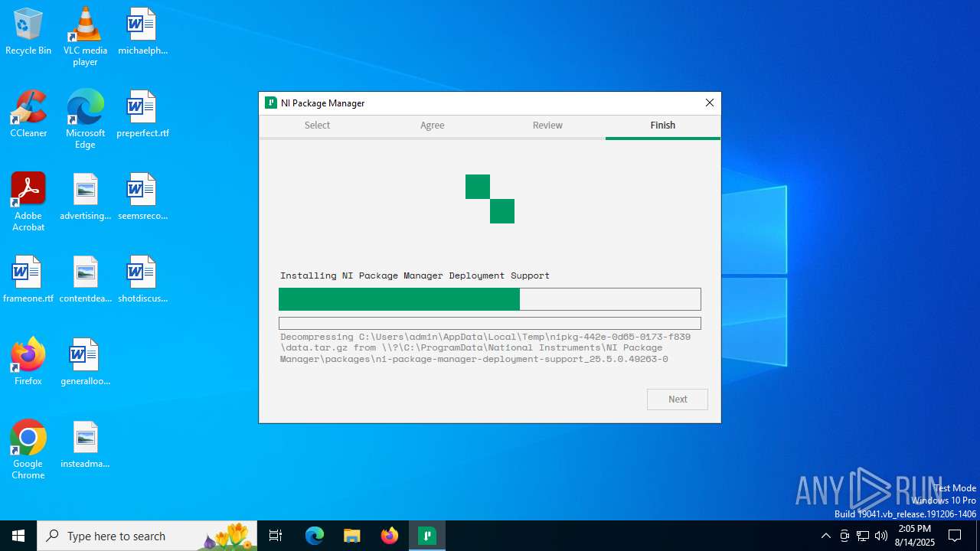Switch to the Finish tab
980x551 pixels.
click(x=663, y=126)
